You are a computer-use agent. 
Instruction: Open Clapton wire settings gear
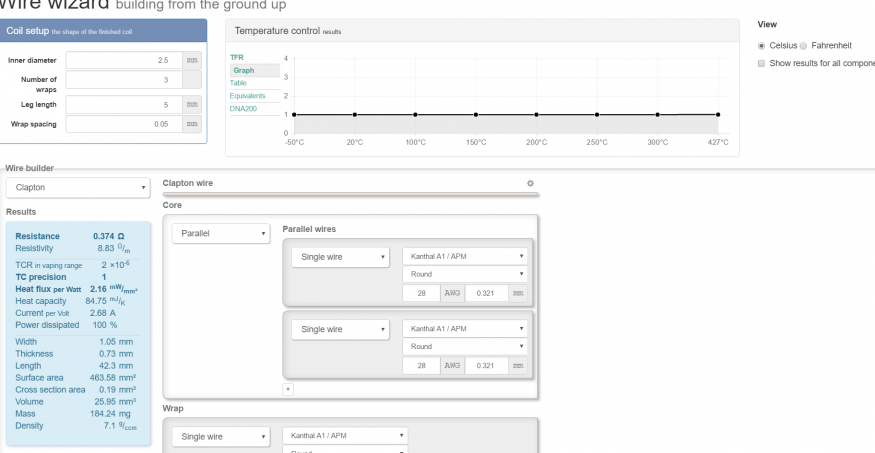(530, 183)
